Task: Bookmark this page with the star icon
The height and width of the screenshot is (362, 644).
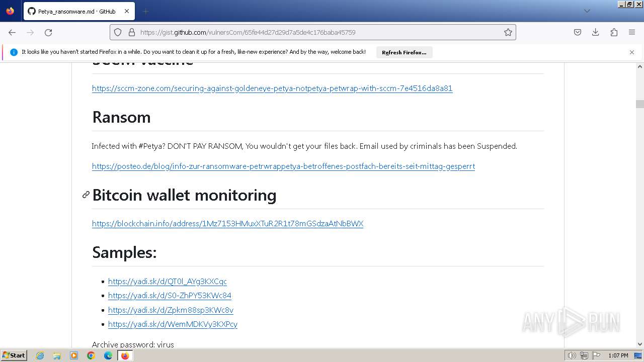Action: tap(508, 32)
